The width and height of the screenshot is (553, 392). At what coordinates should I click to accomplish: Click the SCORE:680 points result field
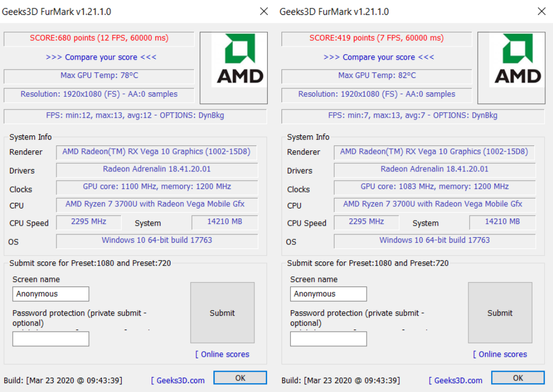click(x=99, y=38)
